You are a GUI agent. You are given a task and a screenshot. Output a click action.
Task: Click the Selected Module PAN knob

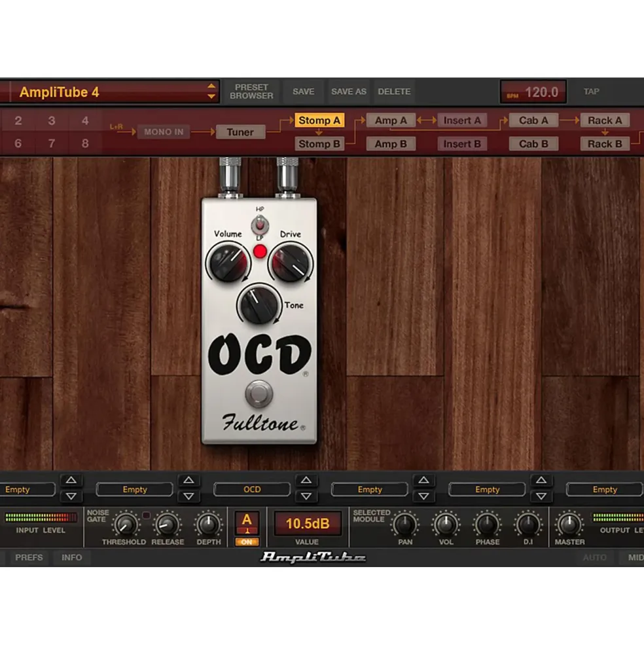(405, 525)
